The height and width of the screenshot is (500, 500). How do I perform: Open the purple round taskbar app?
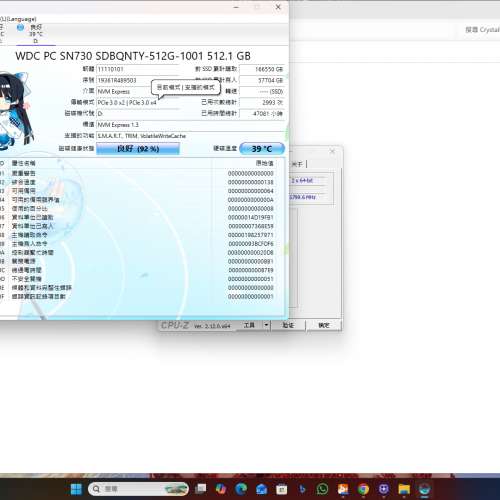[384, 489]
